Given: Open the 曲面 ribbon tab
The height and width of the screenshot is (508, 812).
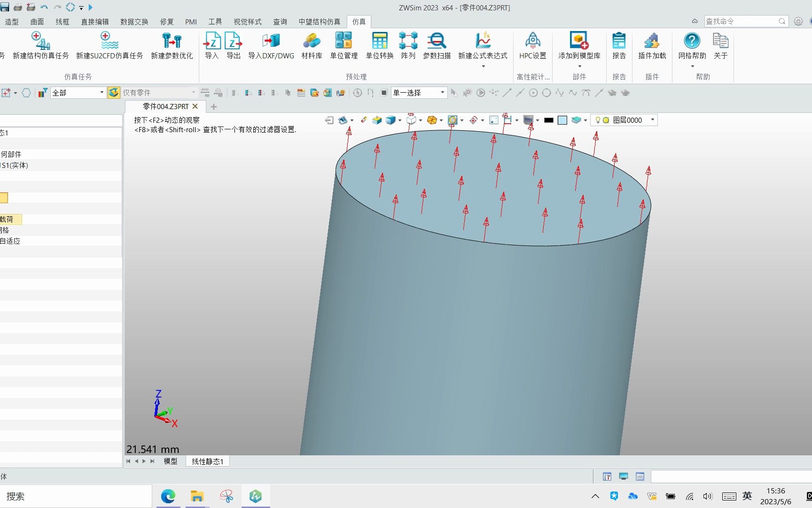Looking at the screenshot, I should click(x=37, y=22).
